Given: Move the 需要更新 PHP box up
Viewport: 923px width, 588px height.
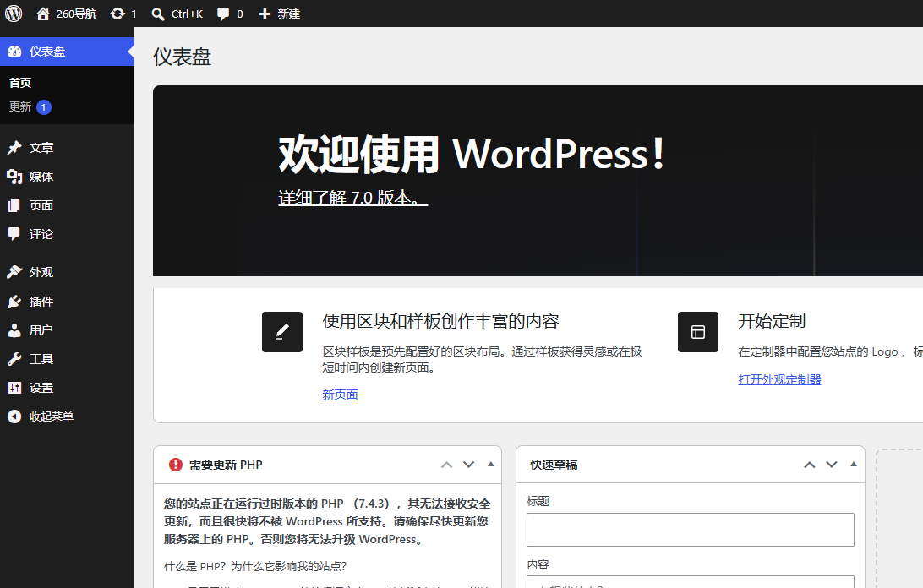Looking at the screenshot, I should pyautogui.click(x=447, y=465).
